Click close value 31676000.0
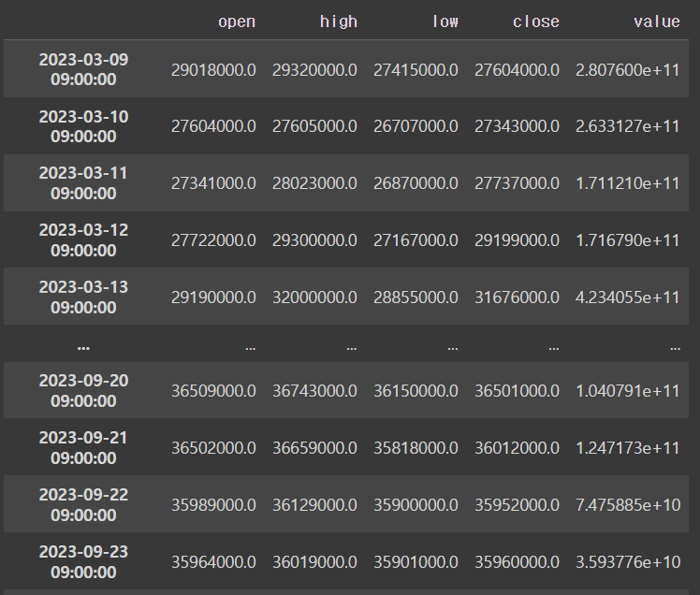Screen dimensions: 700x595 tap(517, 297)
